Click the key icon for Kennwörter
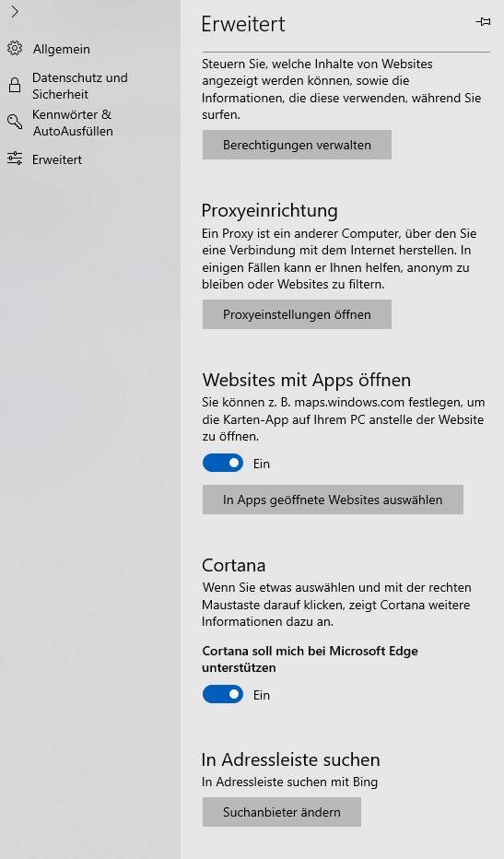This screenshot has height=859, width=504. click(15, 122)
